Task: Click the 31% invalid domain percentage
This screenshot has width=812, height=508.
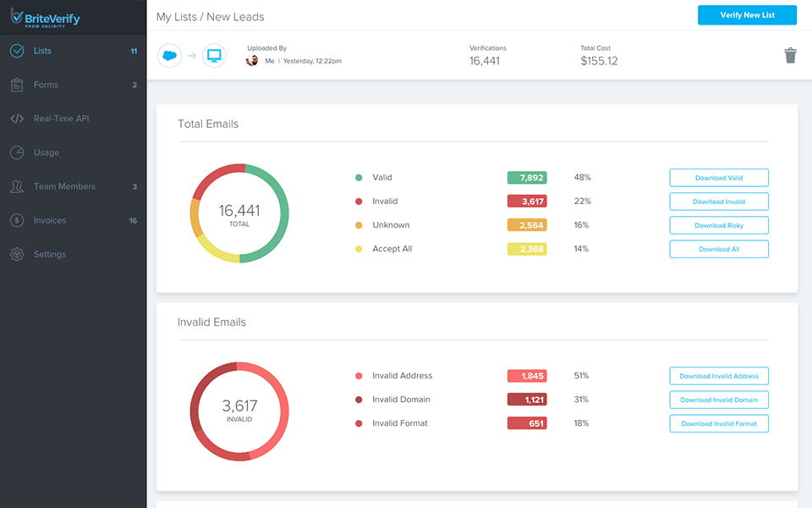Action: [x=581, y=399]
